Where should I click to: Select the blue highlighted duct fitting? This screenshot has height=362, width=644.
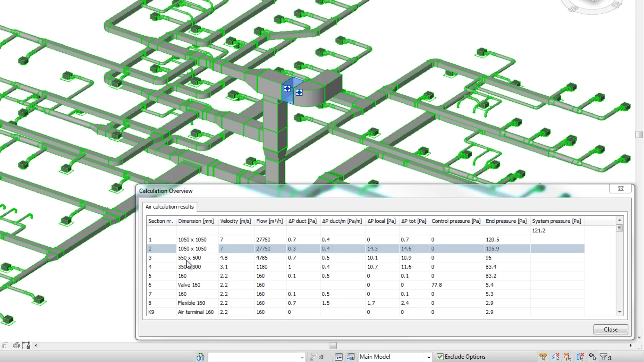pos(293,91)
